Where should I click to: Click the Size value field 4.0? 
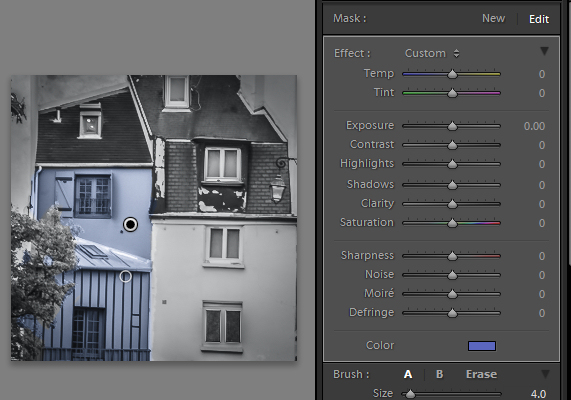point(538,394)
